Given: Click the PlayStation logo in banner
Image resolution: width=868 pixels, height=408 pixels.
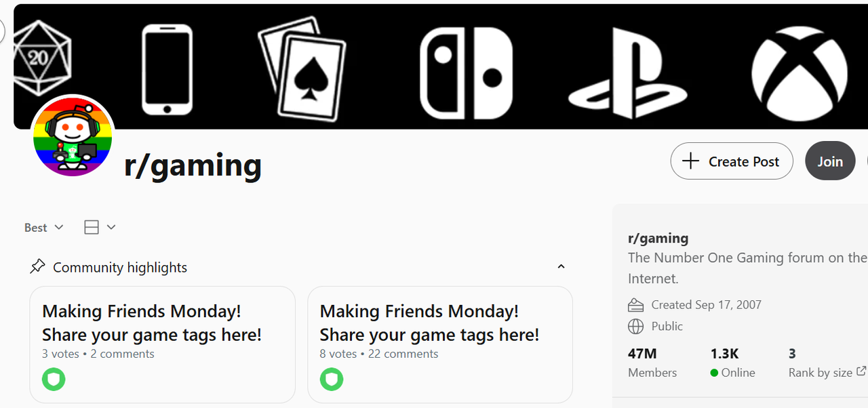Looking at the screenshot, I should click(627, 73).
